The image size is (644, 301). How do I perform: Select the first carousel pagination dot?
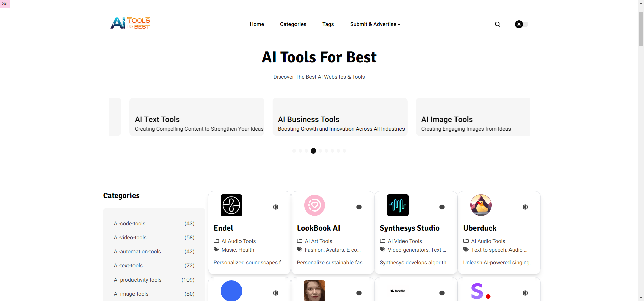tap(294, 151)
